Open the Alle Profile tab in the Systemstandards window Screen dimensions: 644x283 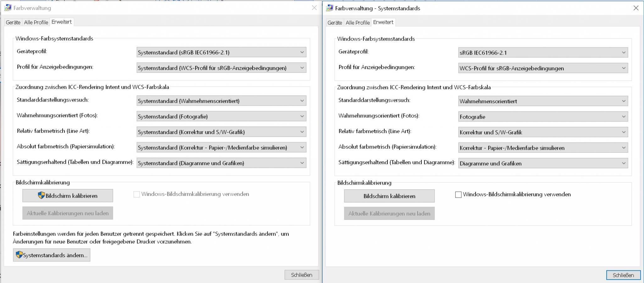(358, 23)
